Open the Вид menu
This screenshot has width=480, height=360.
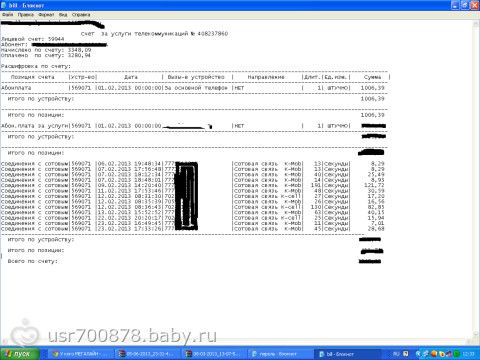coord(63,15)
